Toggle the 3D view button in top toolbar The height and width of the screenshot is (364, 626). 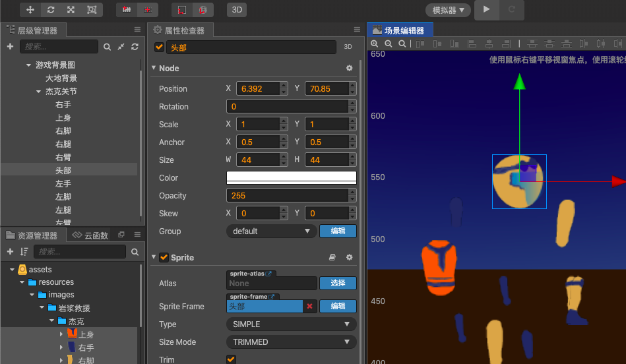pos(237,10)
